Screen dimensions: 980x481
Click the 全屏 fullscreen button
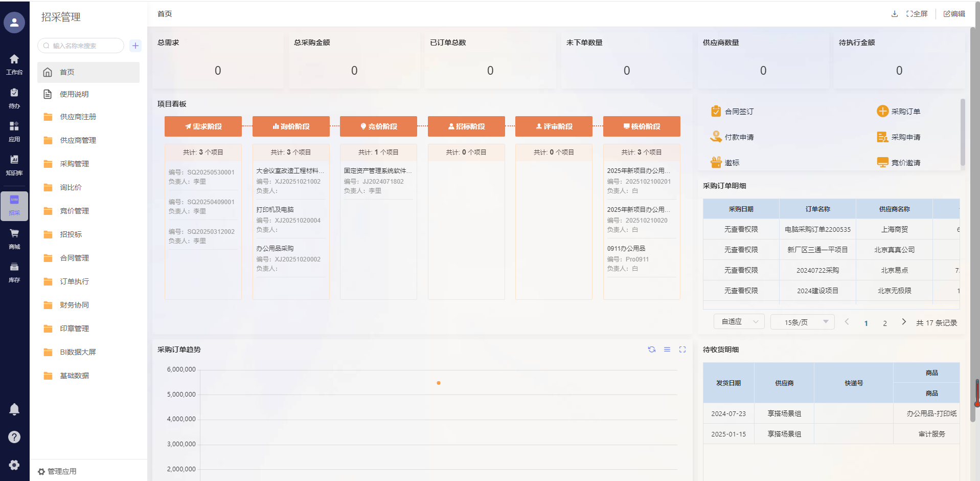917,14
